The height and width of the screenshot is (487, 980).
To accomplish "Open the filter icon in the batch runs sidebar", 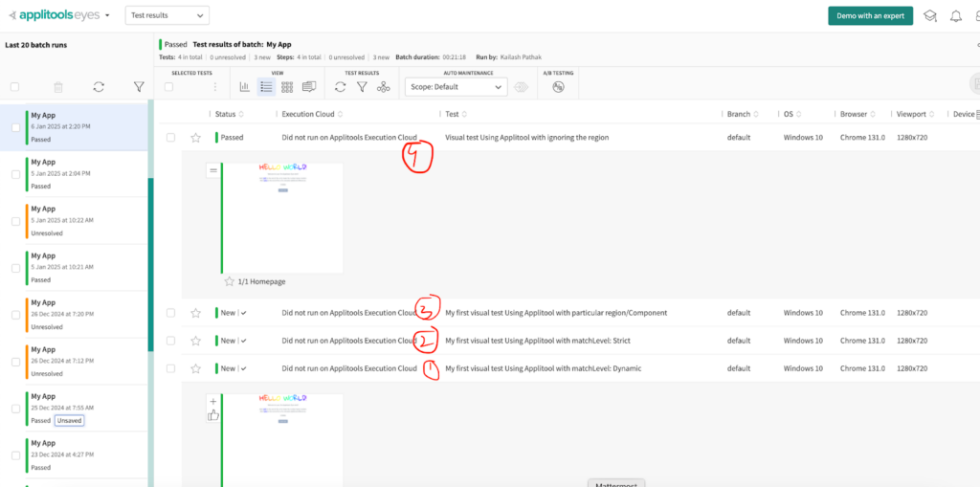I will coord(139,87).
